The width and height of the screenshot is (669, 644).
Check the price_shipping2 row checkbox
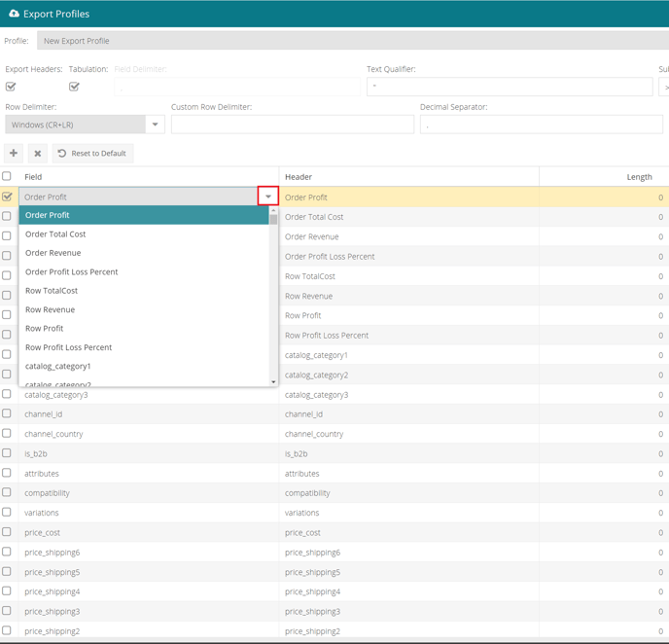7,630
